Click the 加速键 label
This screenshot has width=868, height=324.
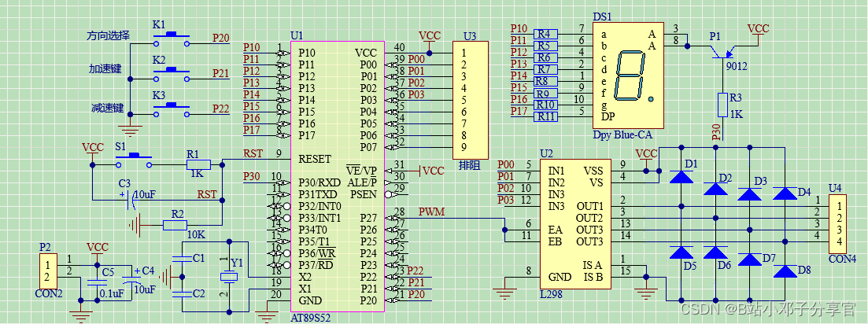pyautogui.click(x=105, y=68)
